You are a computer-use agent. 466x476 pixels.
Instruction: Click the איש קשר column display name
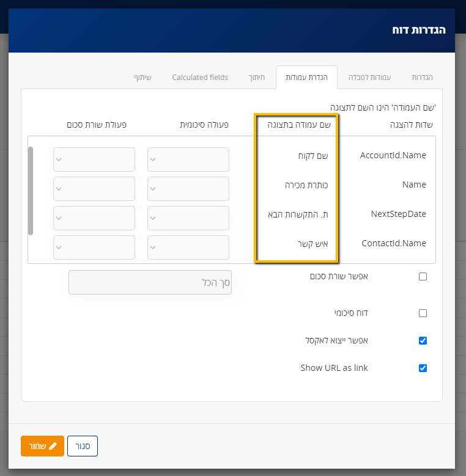coord(313,244)
